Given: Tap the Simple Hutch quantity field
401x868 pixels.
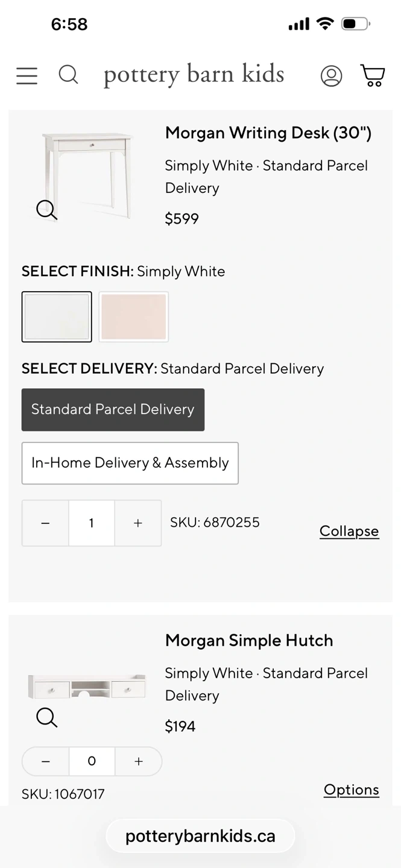Looking at the screenshot, I should coord(92,761).
